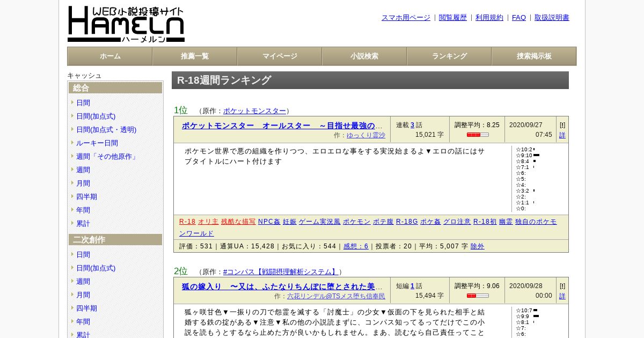
Task: Click 詳 details link for rank 1 novel
Action: 562,135
